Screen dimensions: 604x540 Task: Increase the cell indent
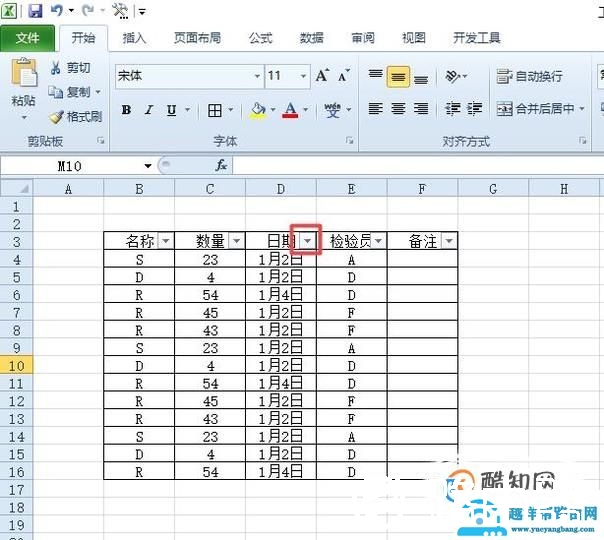[x=475, y=109]
